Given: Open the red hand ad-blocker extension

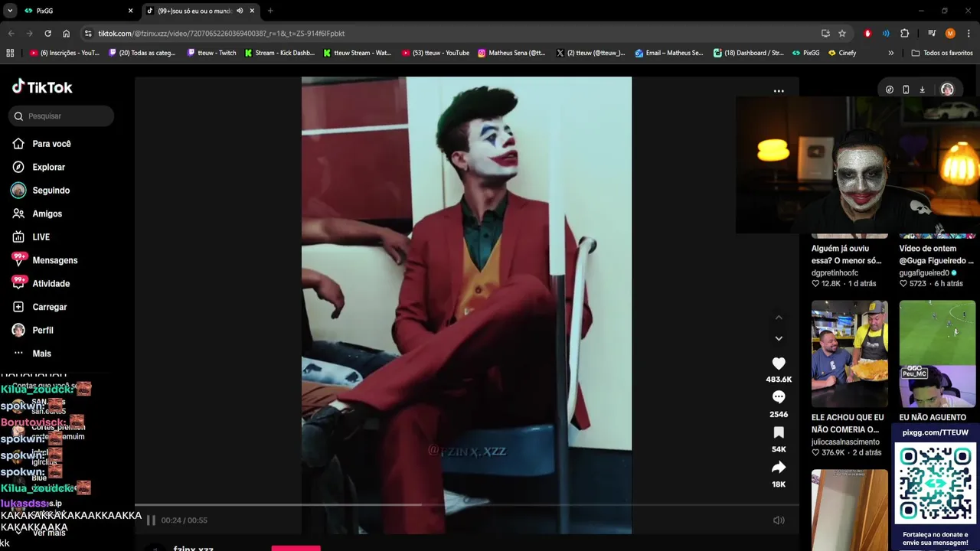Looking at the screenshot, I should coord(867,34).
